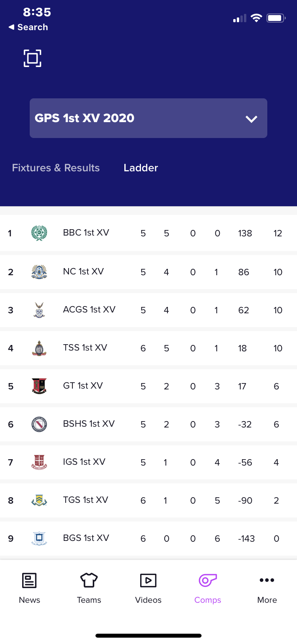Tap the GT 1st XV crest
The width and height of the screenshot is (297, 644).
(x=39, y=386)
